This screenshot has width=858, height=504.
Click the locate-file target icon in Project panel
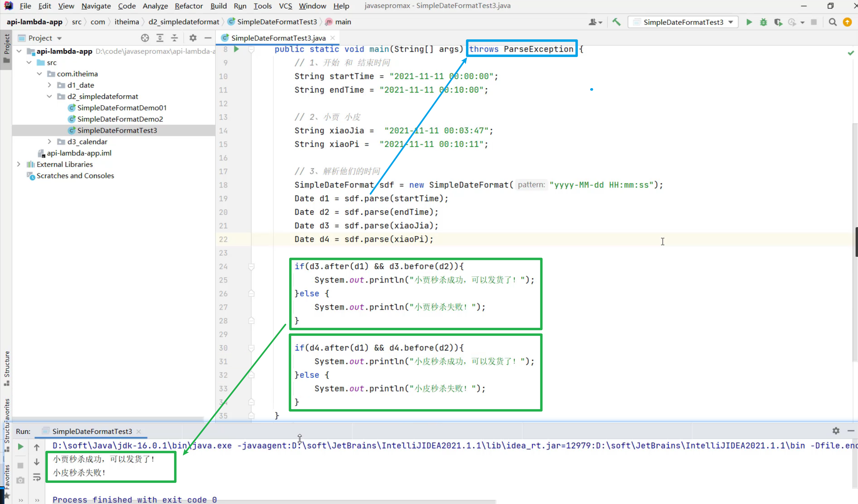point(145,38)
